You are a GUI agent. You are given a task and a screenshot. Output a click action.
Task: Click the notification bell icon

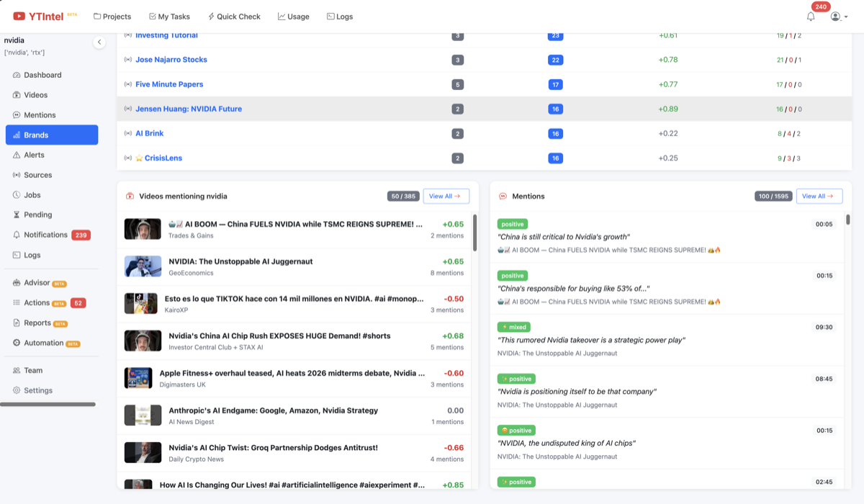click(811, 17)
